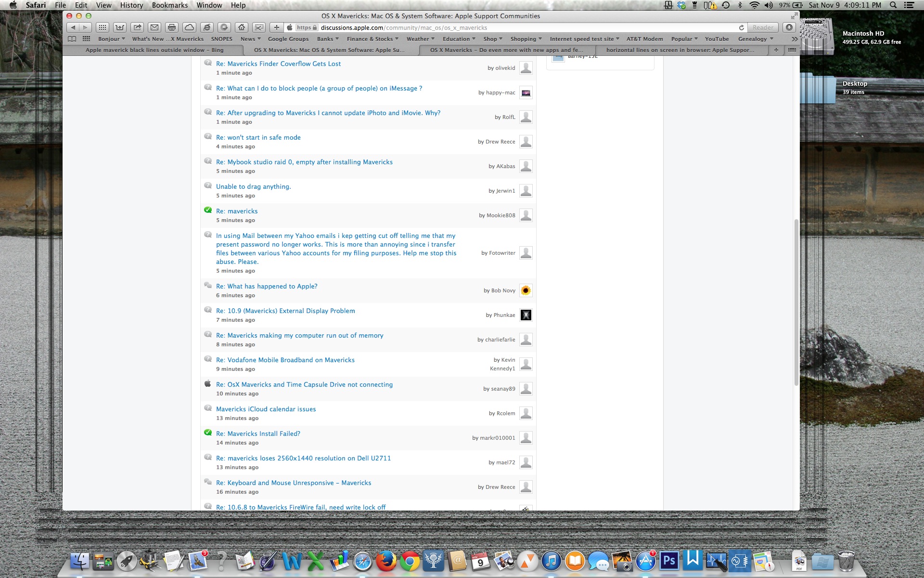This screenshot has width=924, height=578.
Task: Open Photoshop from the Dock
Action: [x=669, y=561]
